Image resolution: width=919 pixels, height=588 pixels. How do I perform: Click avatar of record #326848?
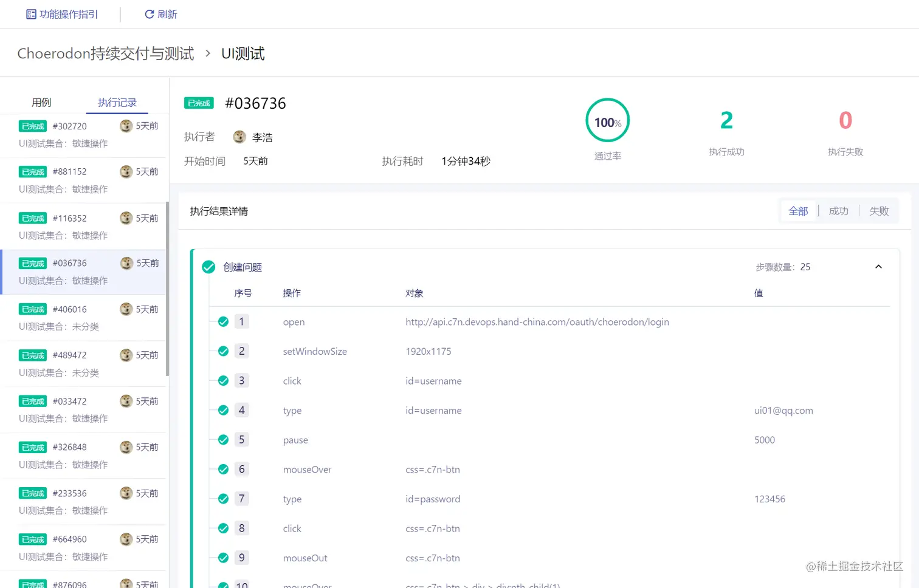tap(126, 446)
